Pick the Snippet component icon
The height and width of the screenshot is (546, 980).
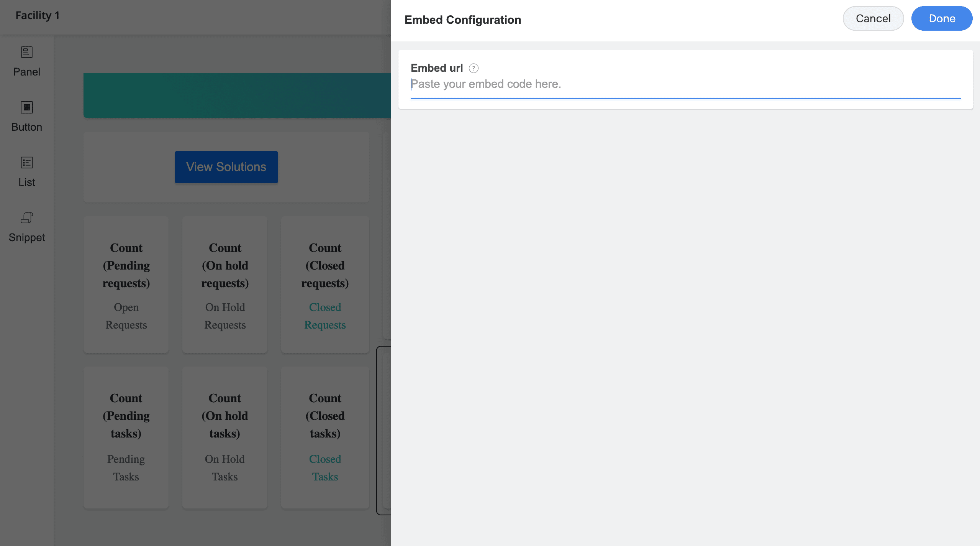pyautogui.click(x=26, y=218)
